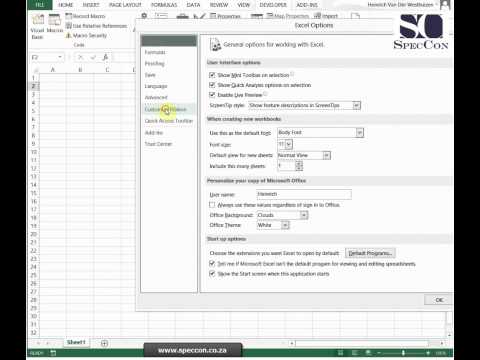Click Map Properties in XML group

[x=288, y=16]
